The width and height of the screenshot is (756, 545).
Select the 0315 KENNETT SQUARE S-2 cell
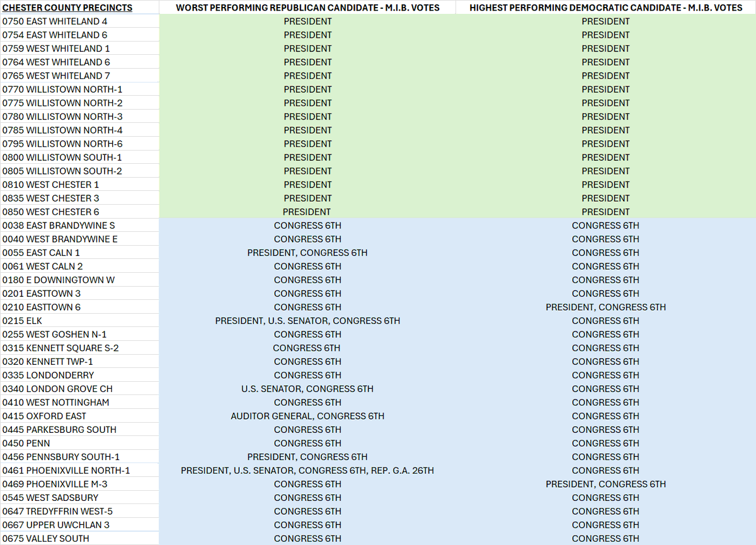[79, 348]
